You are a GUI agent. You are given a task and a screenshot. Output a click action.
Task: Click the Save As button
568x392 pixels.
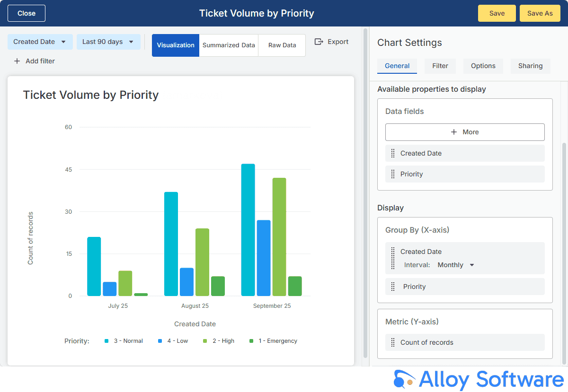[x=540, y=13]
